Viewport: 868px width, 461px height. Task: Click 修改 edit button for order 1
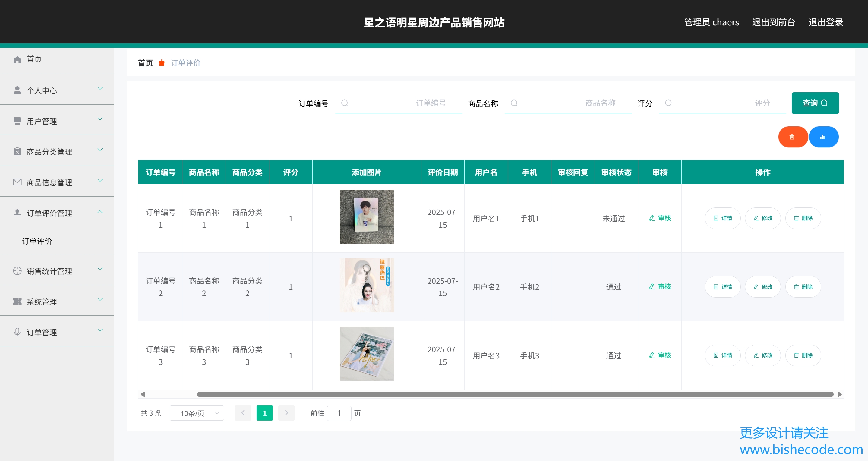[762, 218]
